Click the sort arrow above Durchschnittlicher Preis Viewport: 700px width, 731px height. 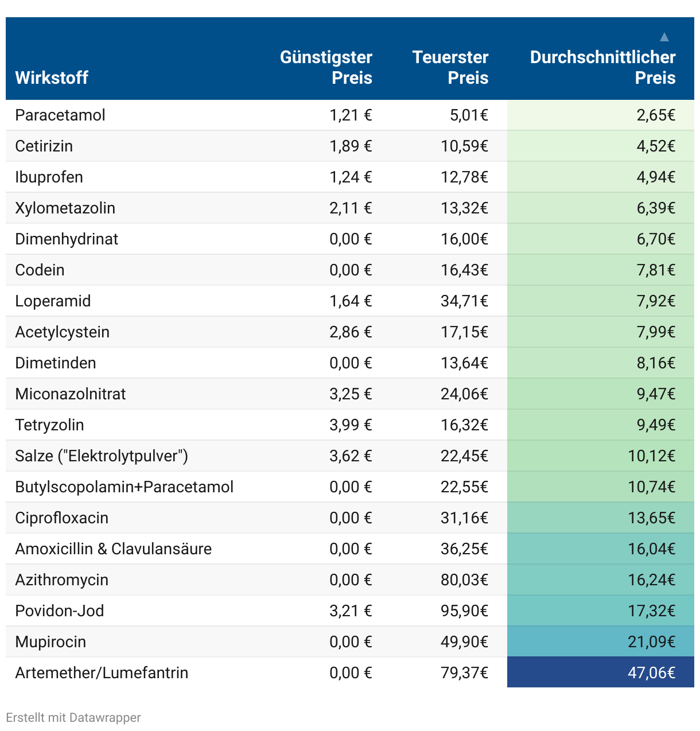tap(664, 37)
